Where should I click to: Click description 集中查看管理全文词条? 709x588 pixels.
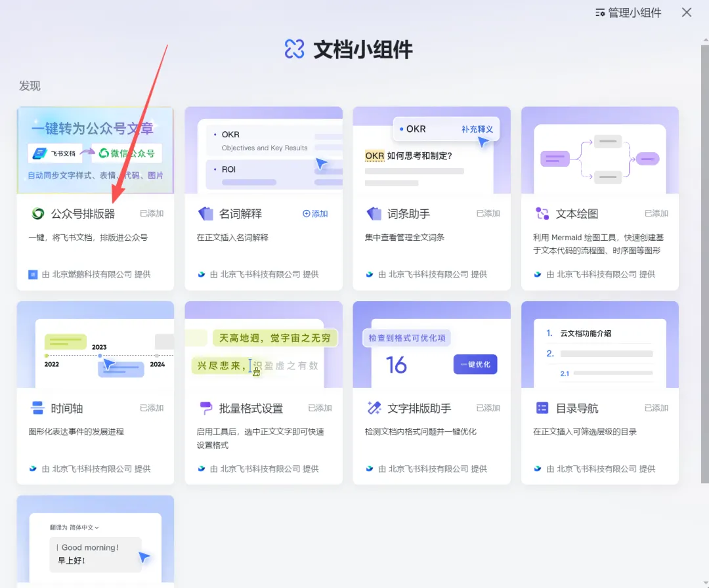point(404,238)
